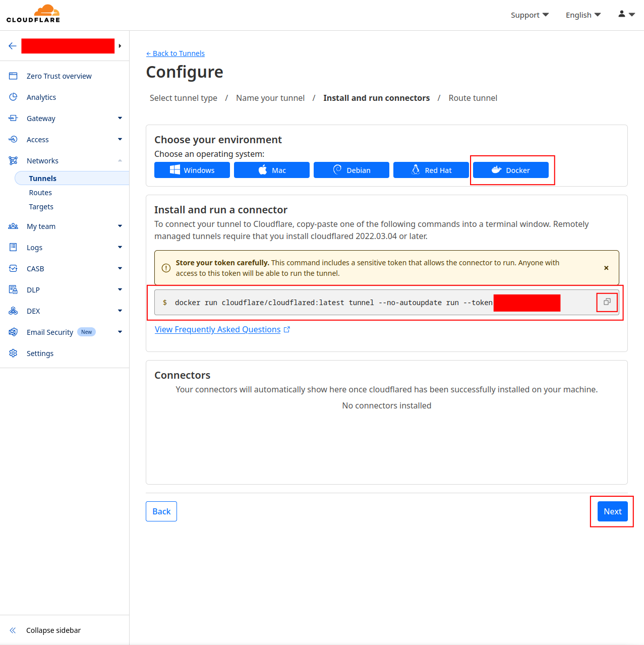The image size is (644, 645).
Task: Select the Mac environment
Action: (x=272, y=170)
